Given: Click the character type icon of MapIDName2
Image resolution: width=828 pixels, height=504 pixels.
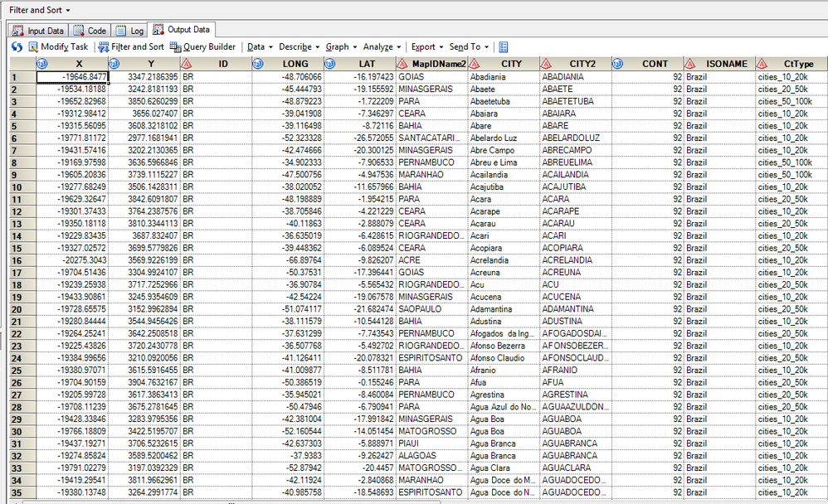Looking at the screenshot, I should pyautogui.click(x=402, y=64).
